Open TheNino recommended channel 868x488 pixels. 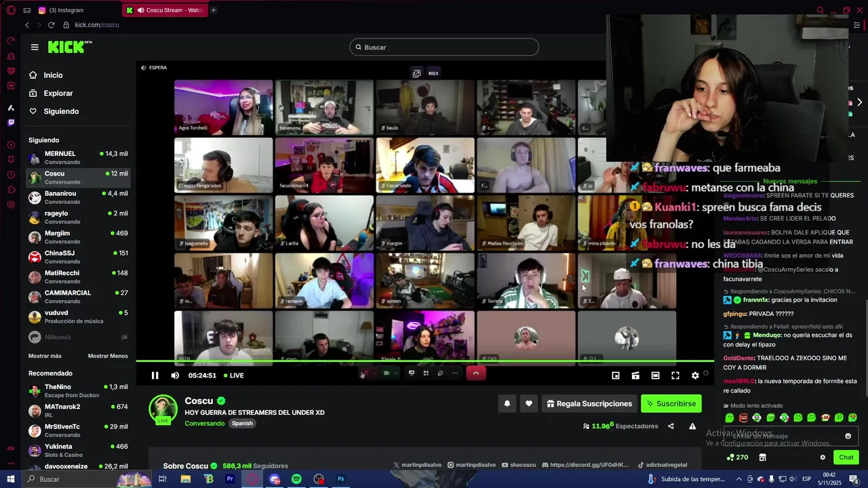pos(78,390)
